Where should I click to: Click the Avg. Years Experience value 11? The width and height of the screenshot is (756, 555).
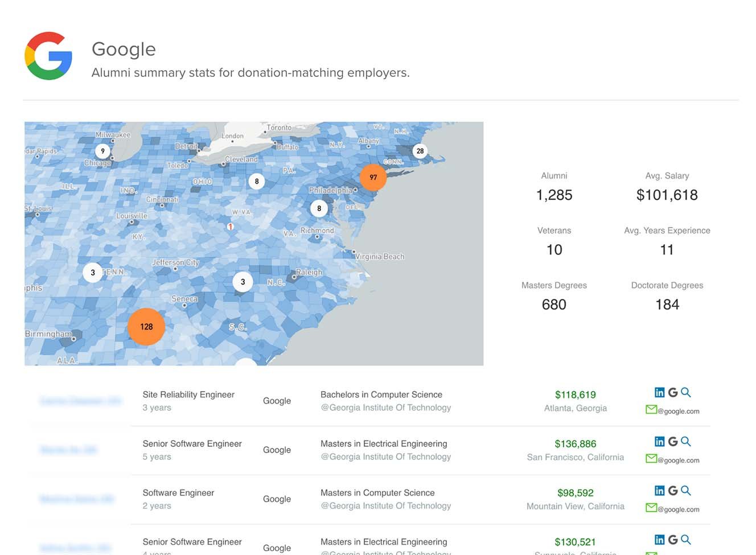[667, 250]
